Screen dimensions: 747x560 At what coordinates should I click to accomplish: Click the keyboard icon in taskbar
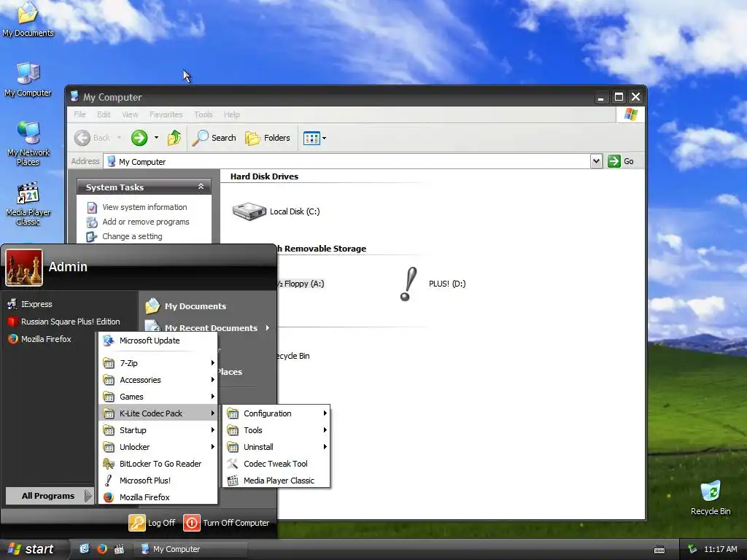pyautogui.click(x=659, y=550)
